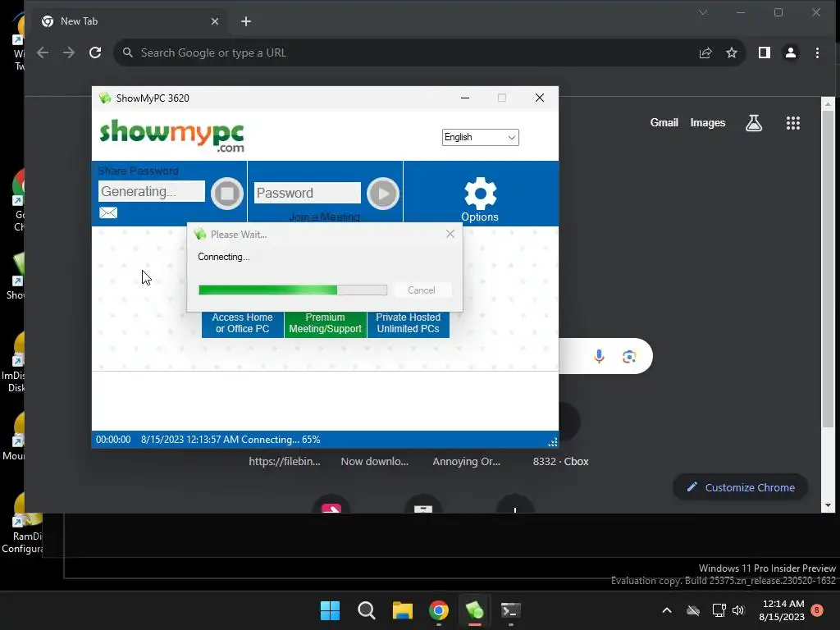
Task: Close the Chrome New Tab
Action: point(214,21)
